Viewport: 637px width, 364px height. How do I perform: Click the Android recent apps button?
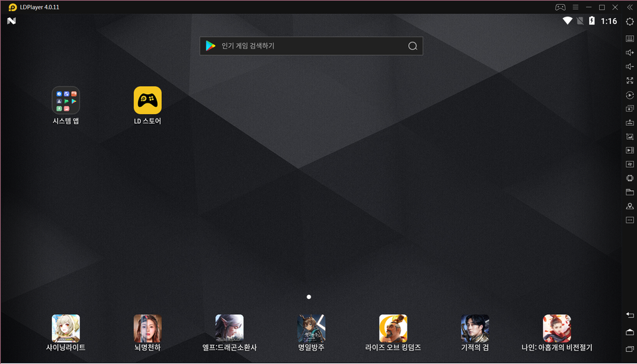point(630,349)
